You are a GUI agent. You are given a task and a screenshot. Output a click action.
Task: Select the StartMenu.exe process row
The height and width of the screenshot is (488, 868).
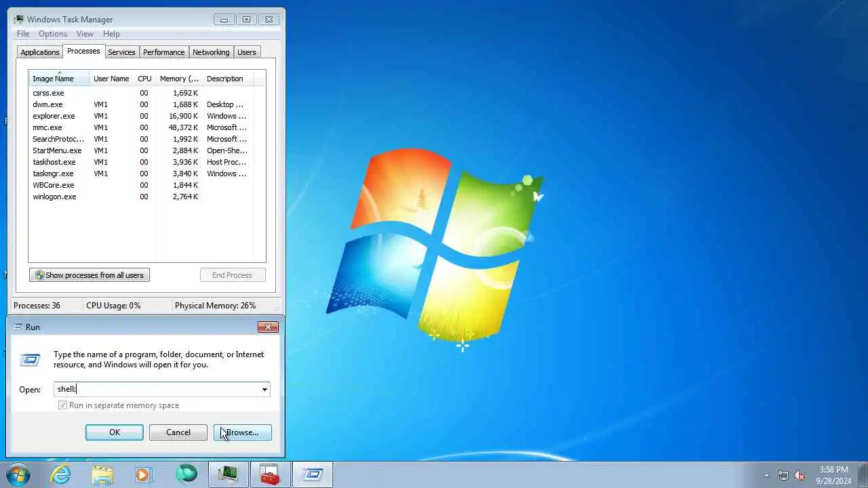click(146, 150)
